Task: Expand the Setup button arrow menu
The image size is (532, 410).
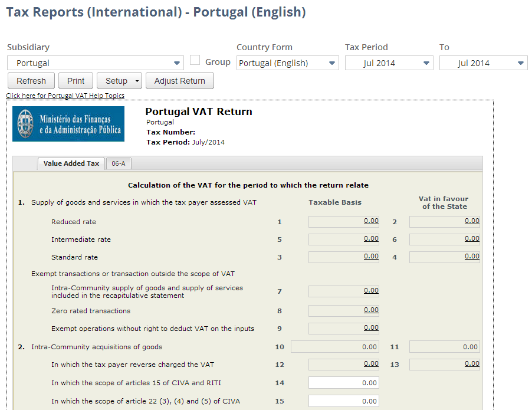Action: point(137,81)
